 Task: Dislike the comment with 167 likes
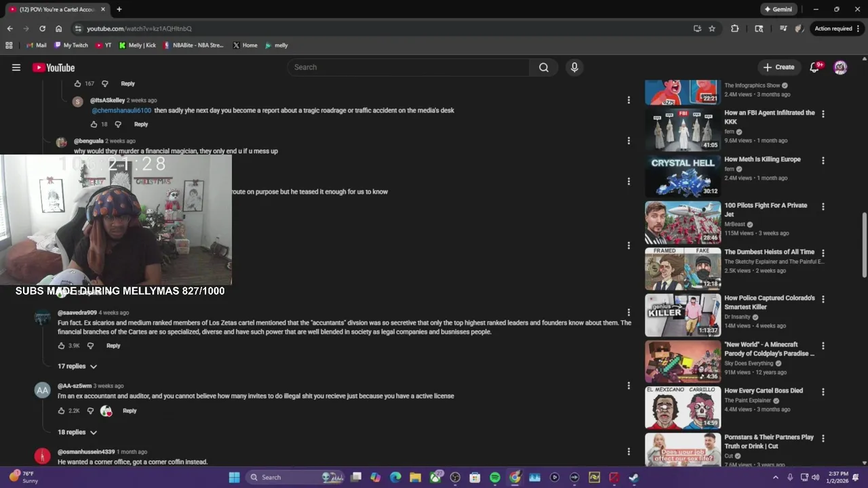[105, 83]
